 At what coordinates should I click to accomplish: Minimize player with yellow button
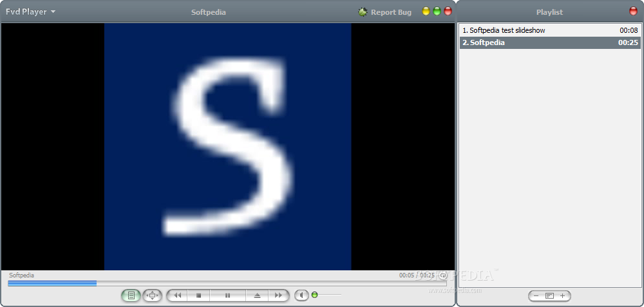pos(426,12)
